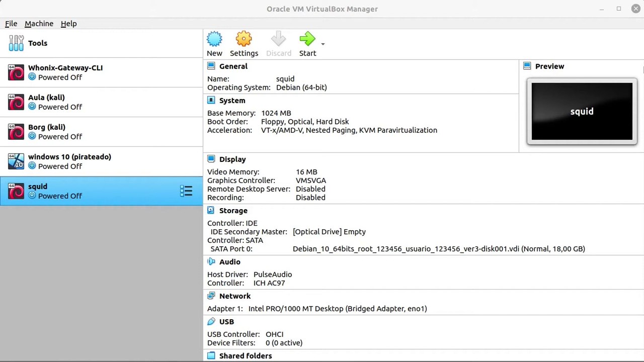The image size is (644, 362).
Task: Select the Borg (kali) VM icon
Action: [x=16, y=132]
